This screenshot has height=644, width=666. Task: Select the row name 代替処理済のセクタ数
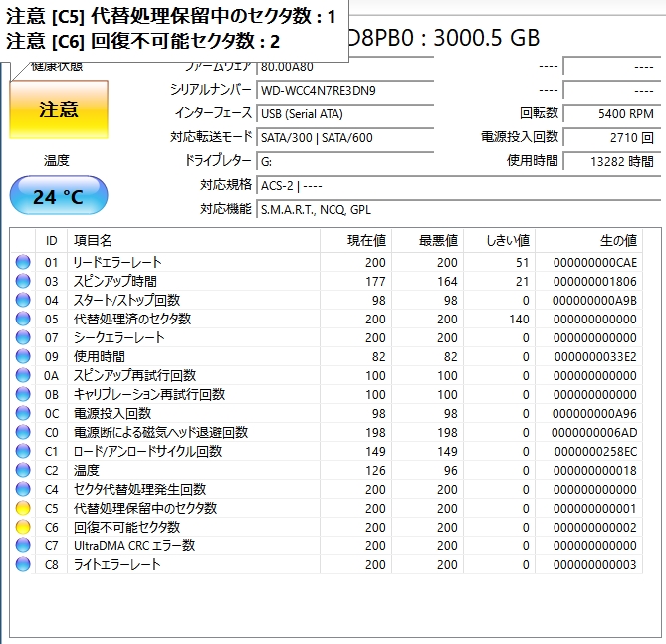tap(132, 319)
